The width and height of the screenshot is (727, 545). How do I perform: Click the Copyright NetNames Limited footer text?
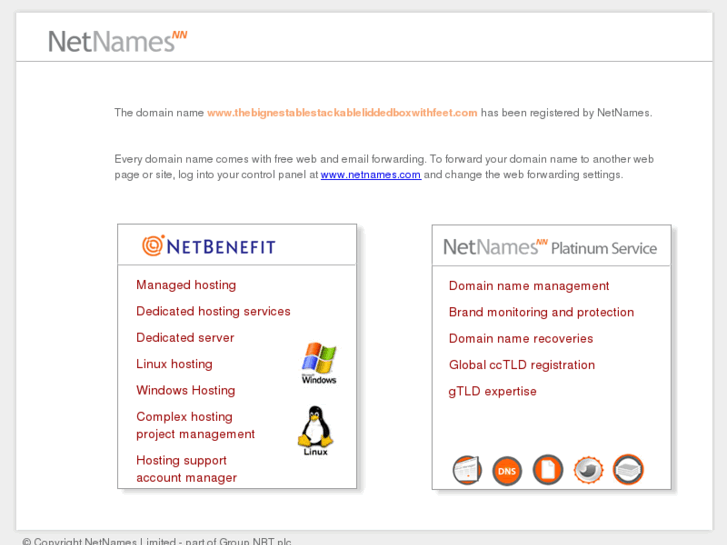coord(157,541)
